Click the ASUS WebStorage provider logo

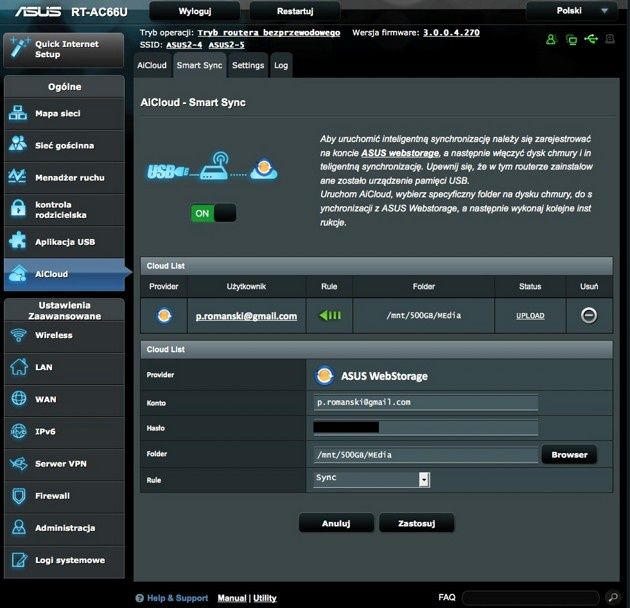pyautogui.click(x=324, y=376)
